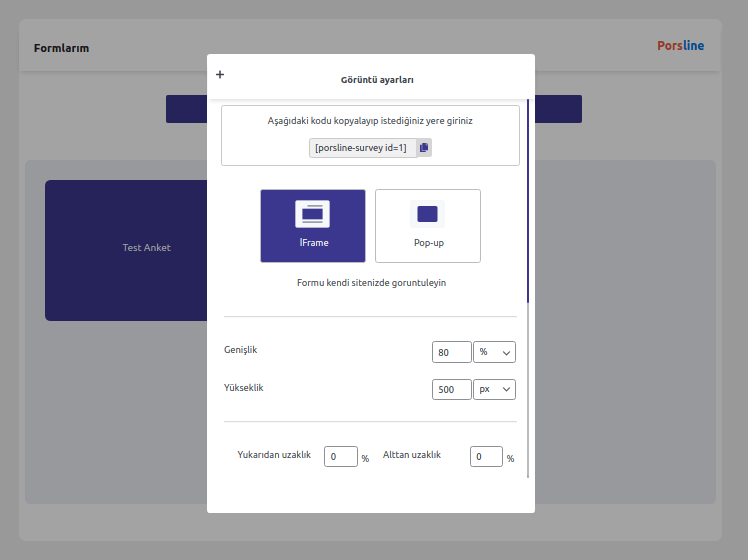The width and height of the screenshot is (748, 560).
Task: Click the Görüntü ayarları title text
Action: (x=377, y=80)
